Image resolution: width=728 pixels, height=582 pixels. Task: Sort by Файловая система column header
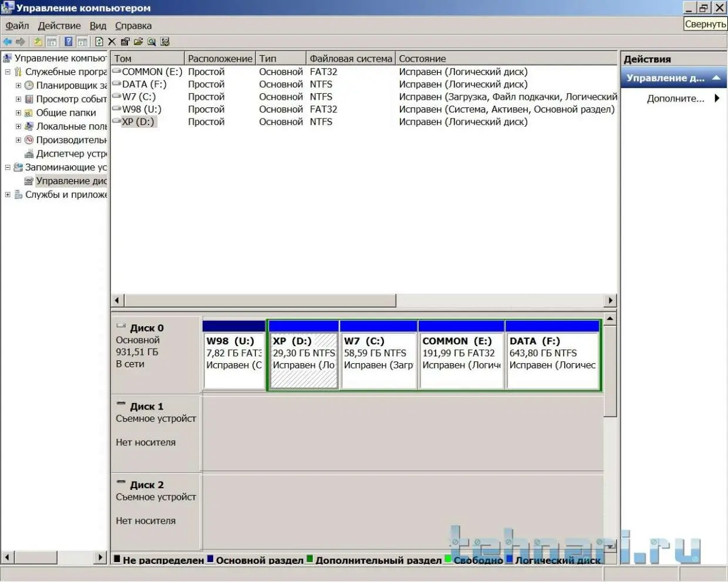pyautogui.click(x=351, y=59)
